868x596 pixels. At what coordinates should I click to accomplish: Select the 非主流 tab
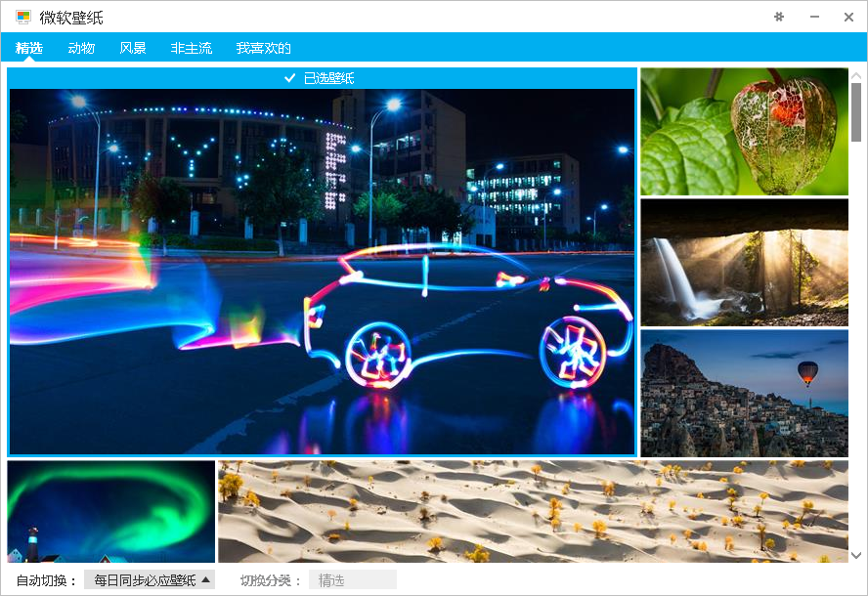191,48
